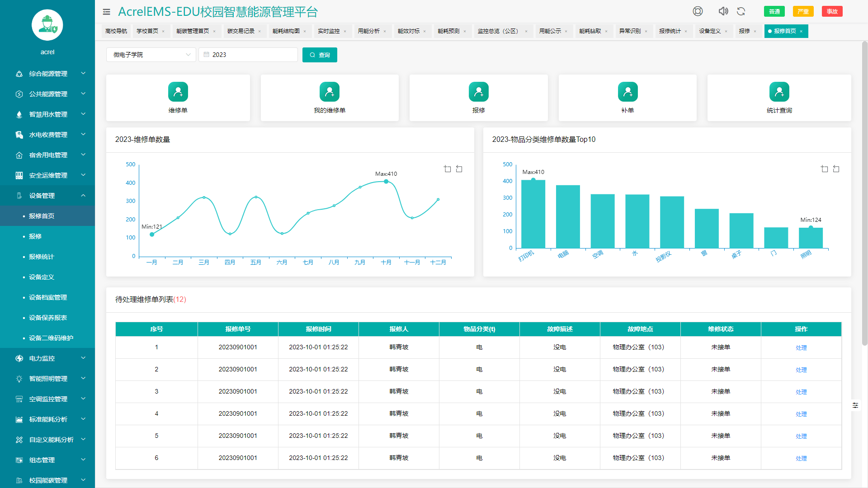Select 报修统计 in the sidebar submenu

pos(42,257)
